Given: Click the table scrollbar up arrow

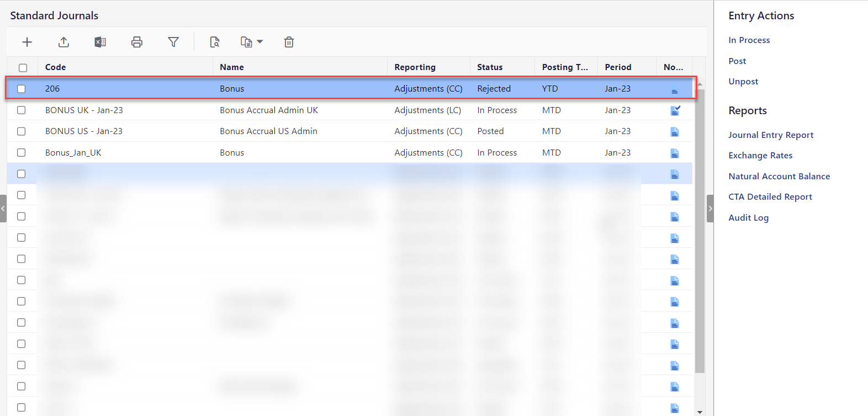Looking at the screenshot, I should [700, 84].
